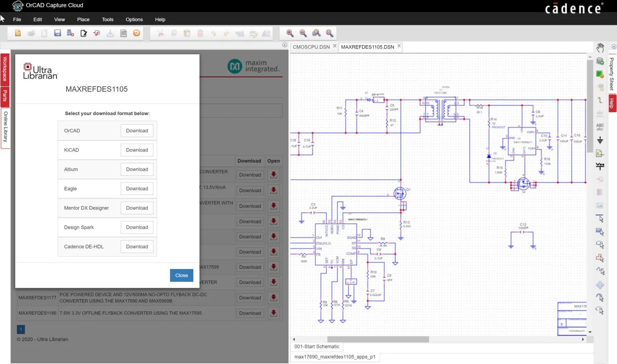The width and height of the screenshot is (617, 364).
Task: Open MAXREFDES1186 with red download icon
Action: point(274,313)
